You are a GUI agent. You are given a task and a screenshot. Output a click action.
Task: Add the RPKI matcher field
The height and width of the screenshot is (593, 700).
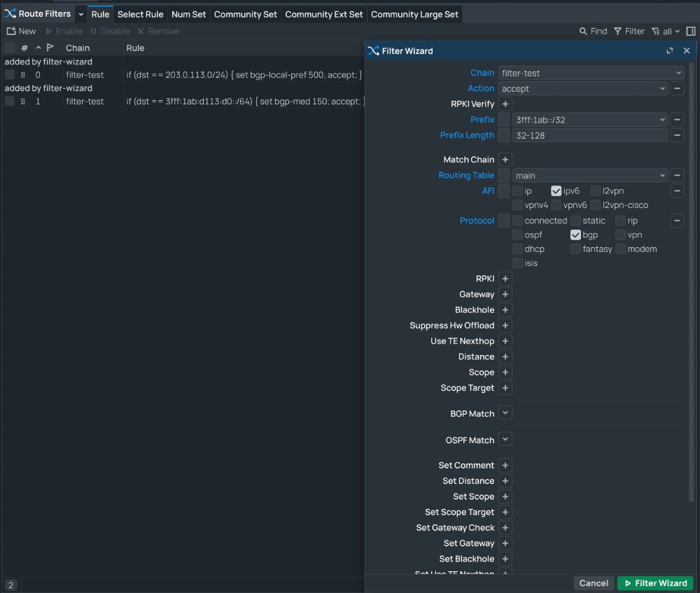tap(505, 279)
